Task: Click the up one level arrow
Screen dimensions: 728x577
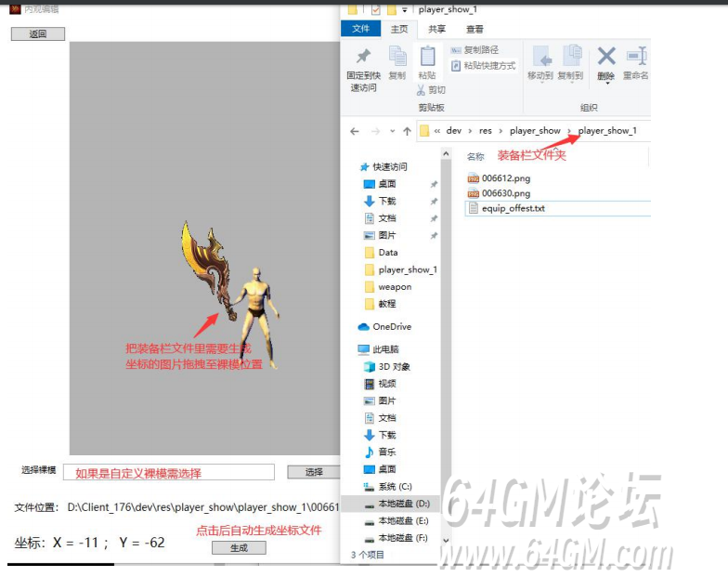Action: [407, 132]
